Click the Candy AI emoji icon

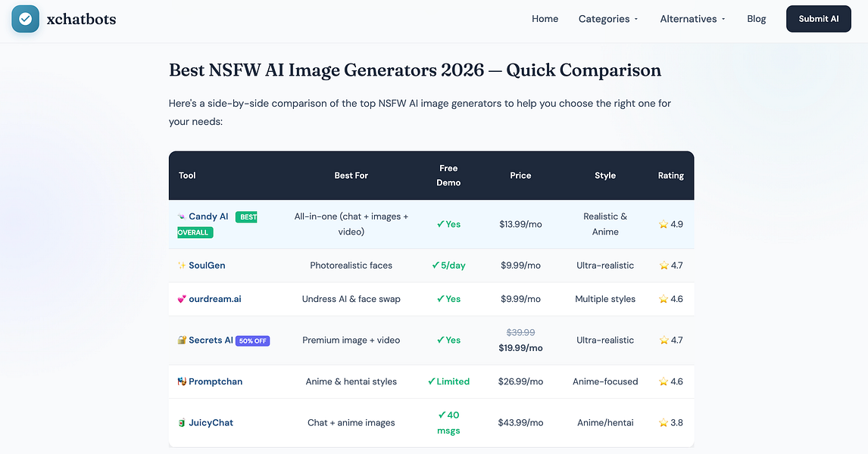click(x=182, y=216)
